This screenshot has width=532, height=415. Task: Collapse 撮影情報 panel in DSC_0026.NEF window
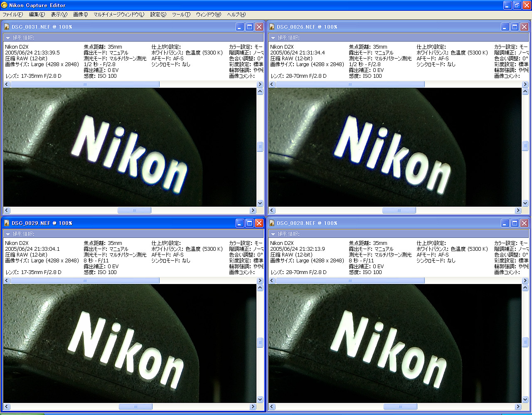click(x=273, y=38)
